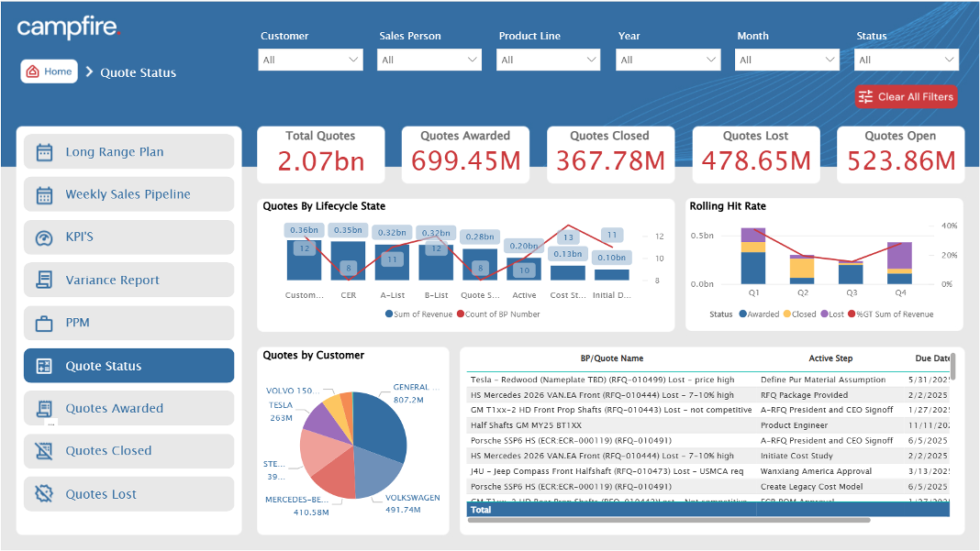
Task: Click the Quotes Closed icon in sidebar
Action: 44,451
